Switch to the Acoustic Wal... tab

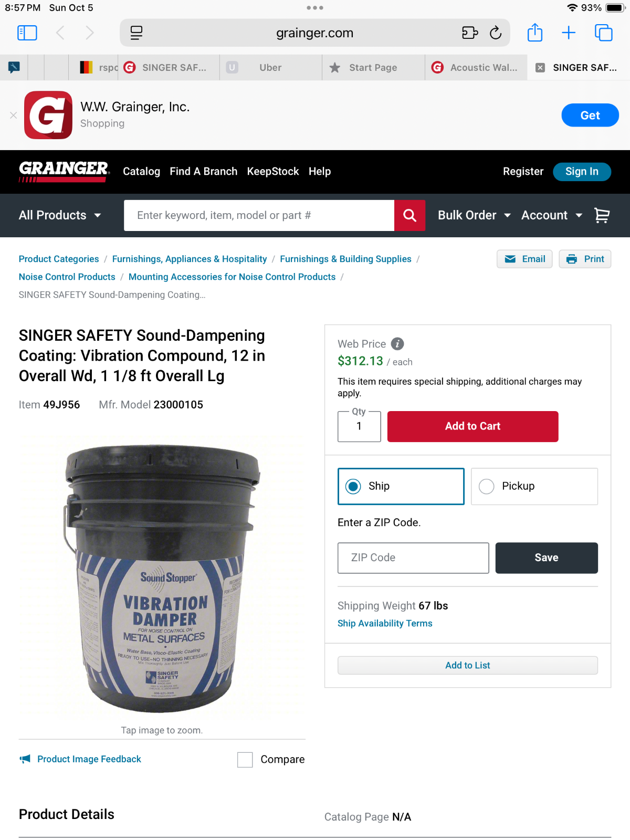(476, 68)
